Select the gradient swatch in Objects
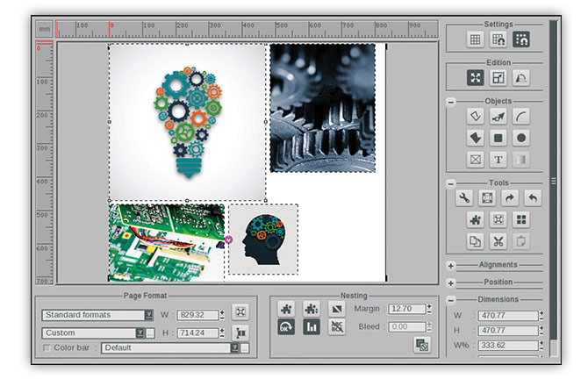Image resolution: width=588 pixels, height=379 pixels. tap(520, 160)
